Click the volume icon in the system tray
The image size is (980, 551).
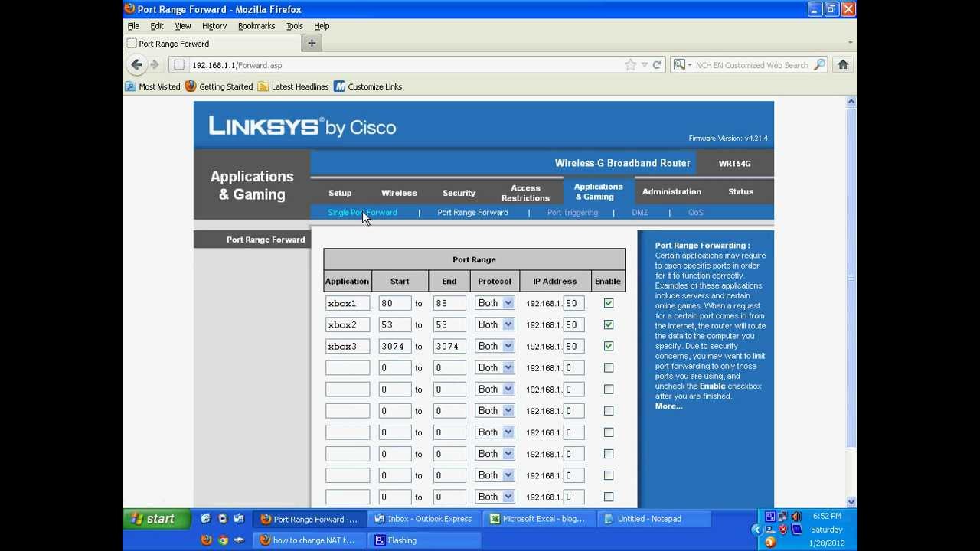[796, 517]
